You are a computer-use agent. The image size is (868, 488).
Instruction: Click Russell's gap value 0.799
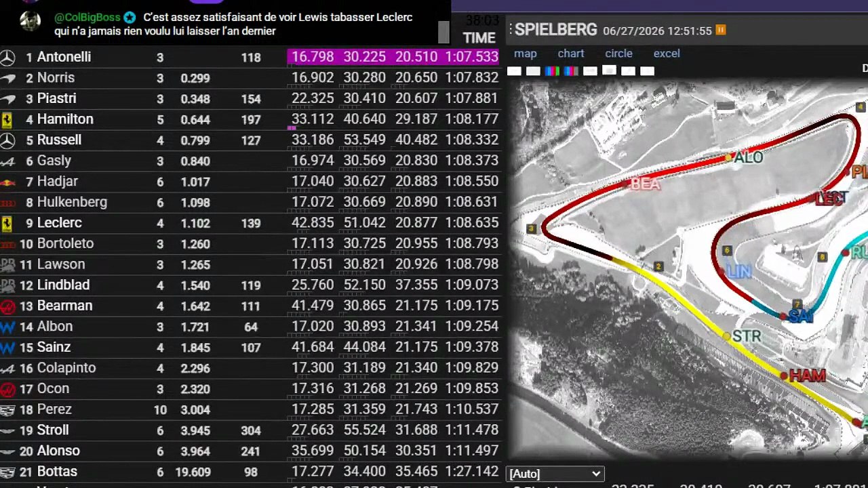coord(195,141)
